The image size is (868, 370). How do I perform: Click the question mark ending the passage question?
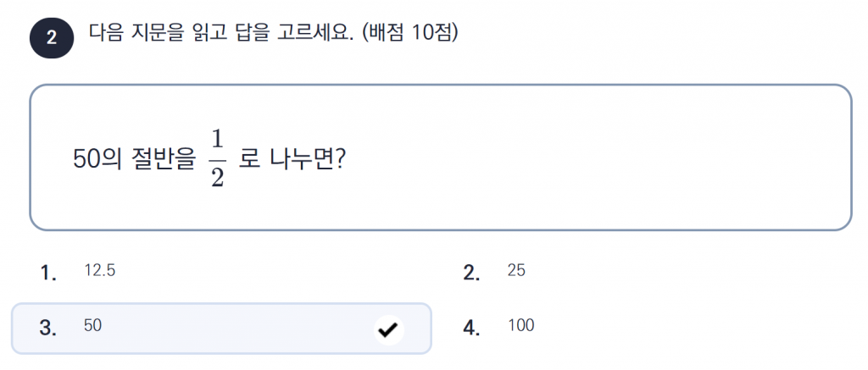337,160
